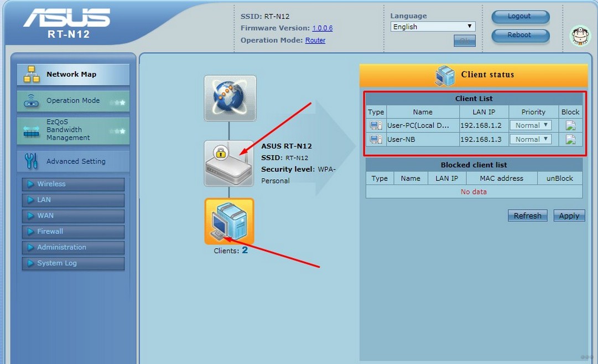Click the No data text in blocked list
598x364 pixels.
(x=474, y=192)
